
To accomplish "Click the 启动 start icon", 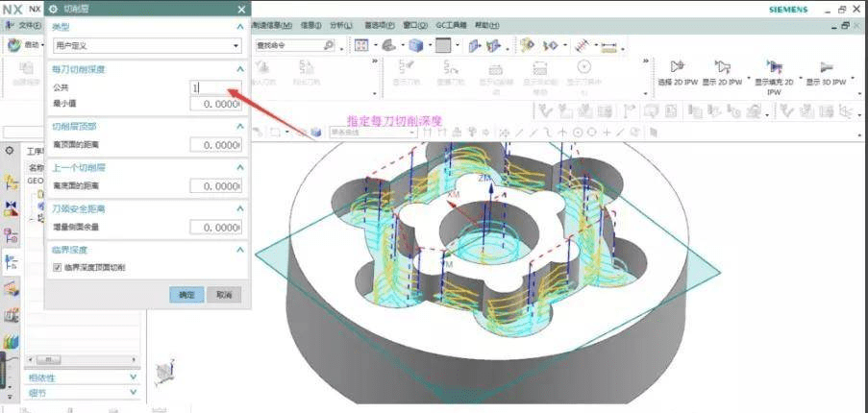I will click(14, 45).
